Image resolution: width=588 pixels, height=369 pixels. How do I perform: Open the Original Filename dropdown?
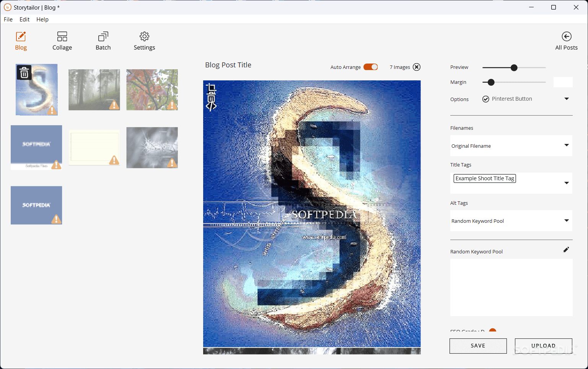click(x=511, y=145)
